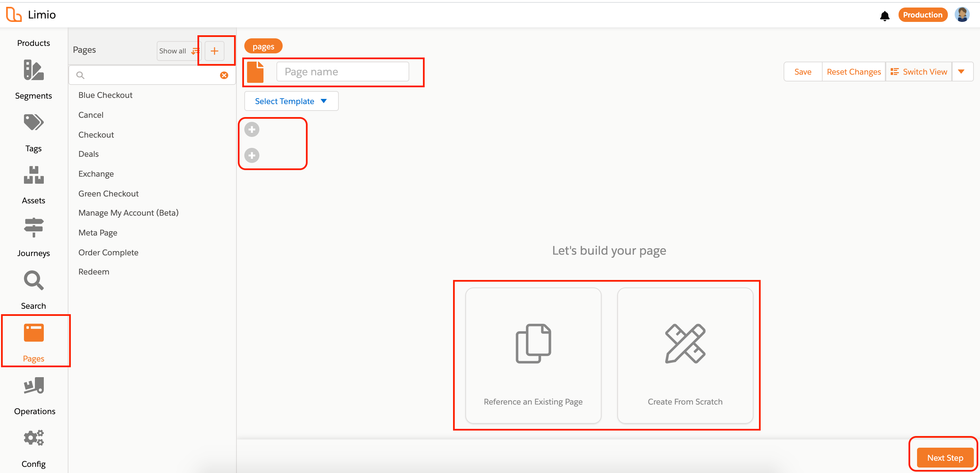Select the Checkout page

click(96, 135)
